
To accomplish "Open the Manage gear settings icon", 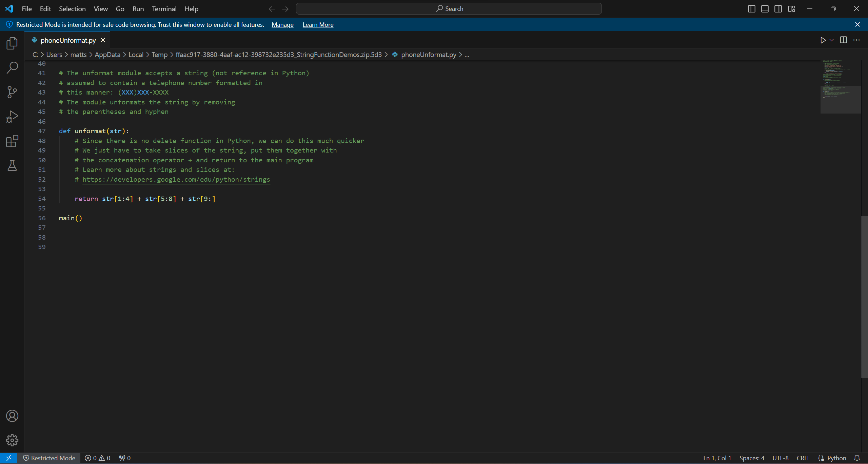I will (x=12, y=440).
